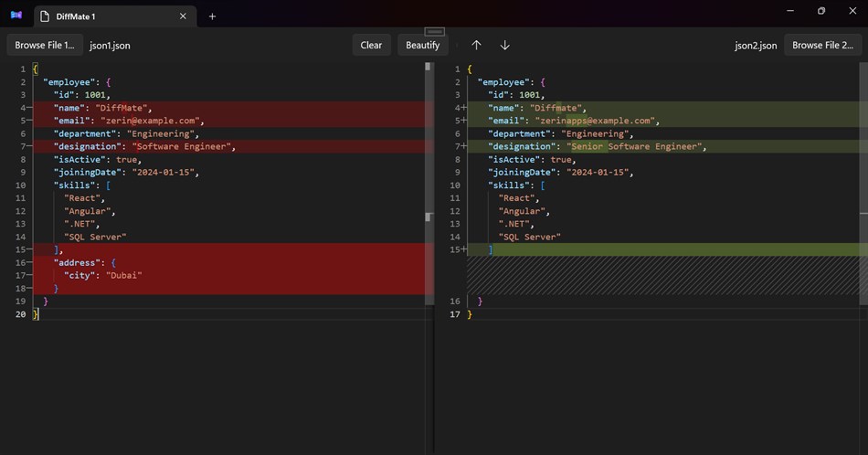Click right line with "name": "Diffmate"
The image size is (868, 455).
coord(663,108)
